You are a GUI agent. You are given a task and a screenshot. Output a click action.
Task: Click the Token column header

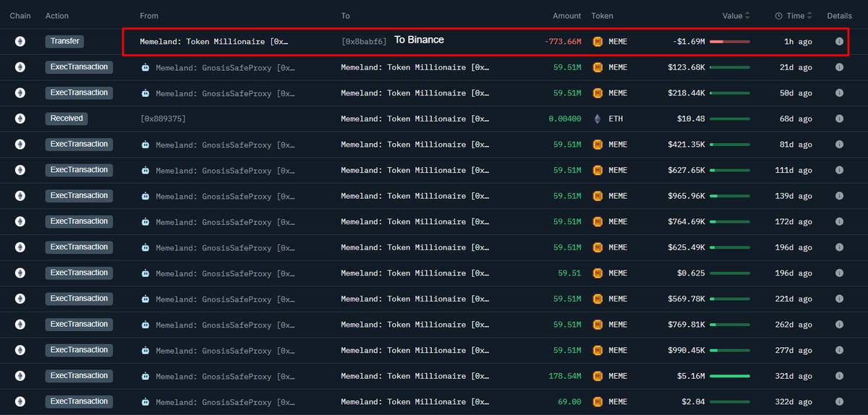pos(602,16)
